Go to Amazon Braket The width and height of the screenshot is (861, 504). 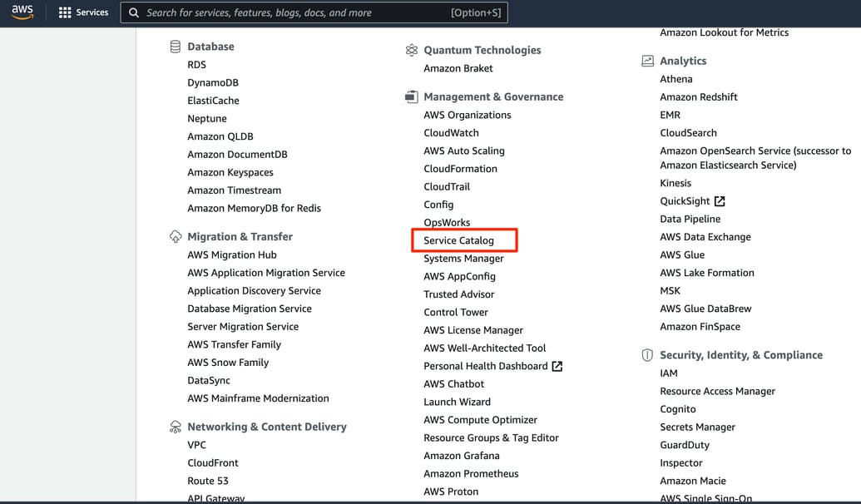[x=456, y=67]
